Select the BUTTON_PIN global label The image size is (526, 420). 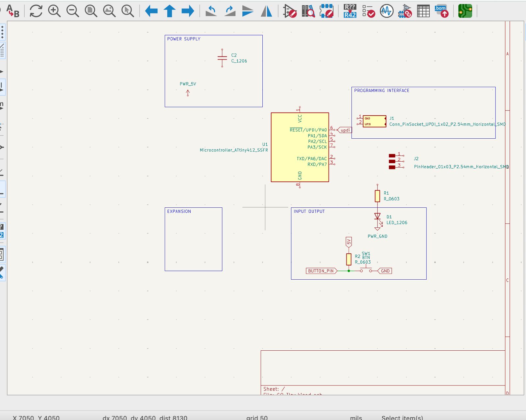point(321,271)
